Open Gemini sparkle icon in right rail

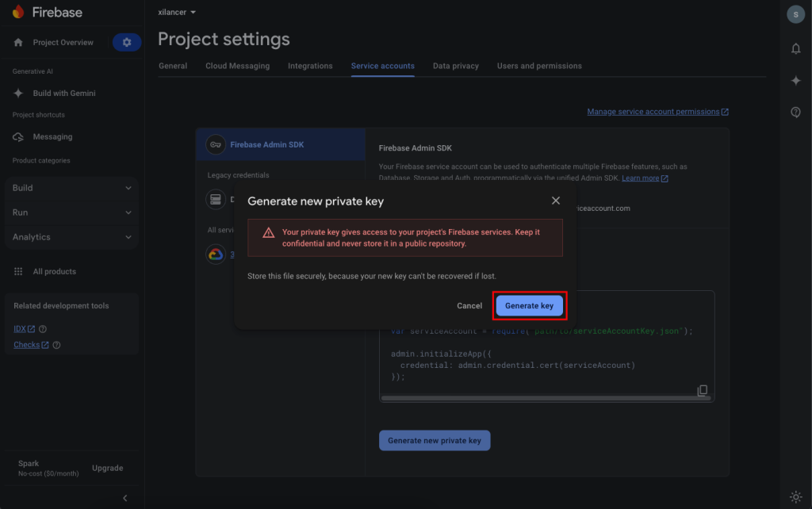796,81
